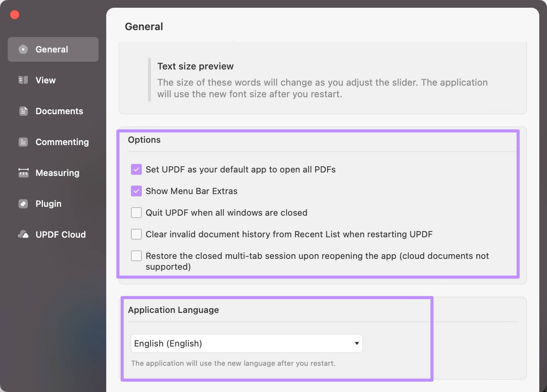Select Measuring preferences
Screen dimensions: 547x392
pyautogui.click(x=53, y=173)
